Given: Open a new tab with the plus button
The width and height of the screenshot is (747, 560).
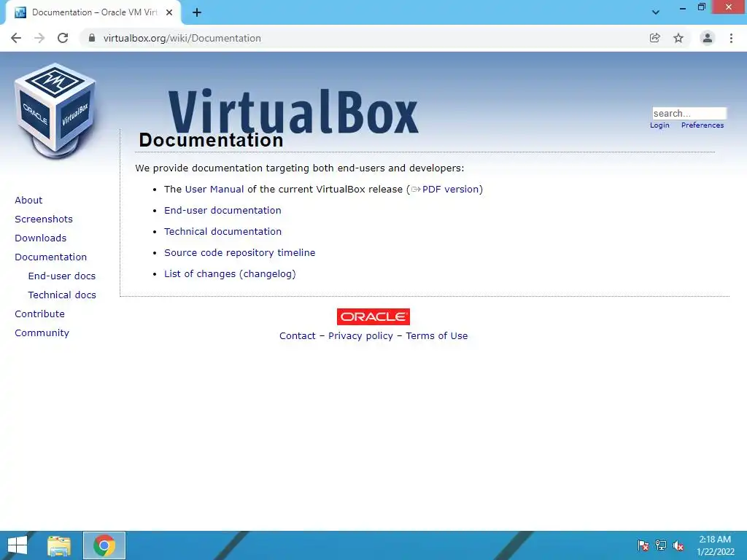Looking at the screenshot, I should (197, 13).
